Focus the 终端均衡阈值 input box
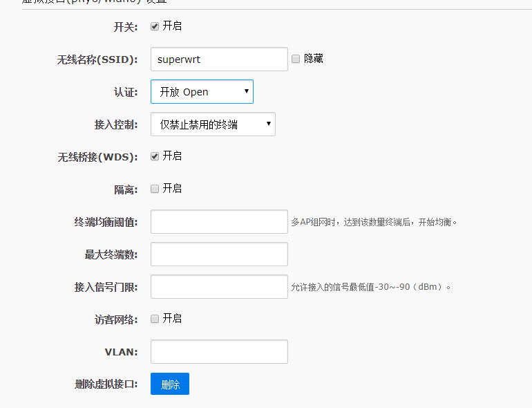This screenshot has height=408, width=532. 219,221
